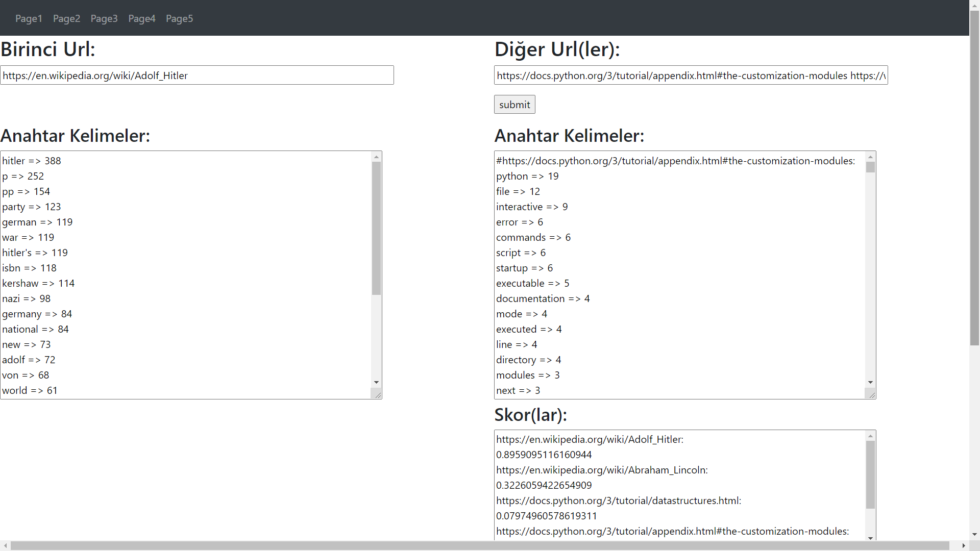980x551 pixels.
Task: Click the Abraham_Lincoln score line
Action: [x=601, y=470]
